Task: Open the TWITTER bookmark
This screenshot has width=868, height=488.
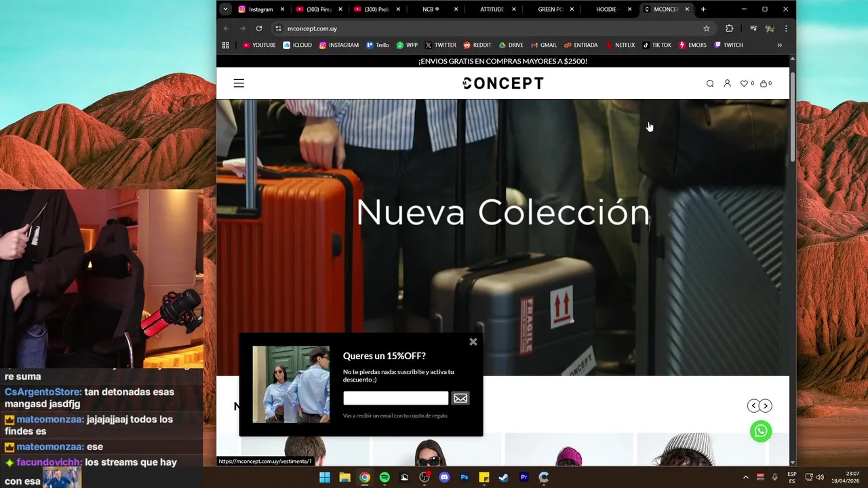Action: [x=440, y=45]
